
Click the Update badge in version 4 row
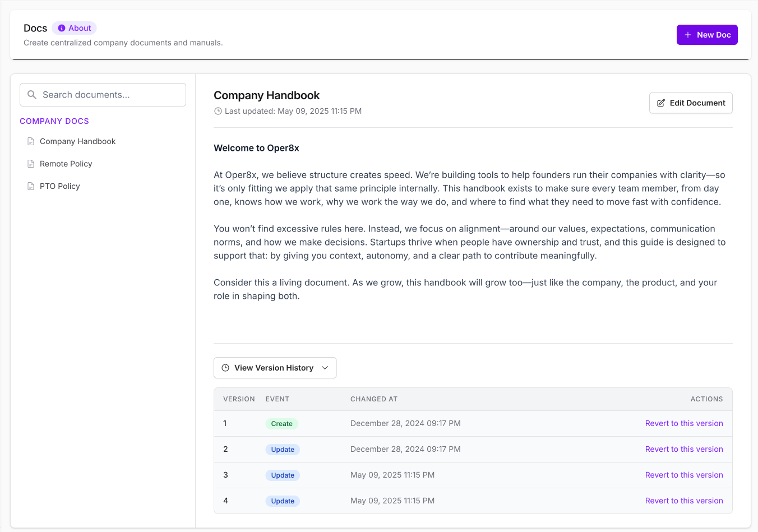tap(283, 501)
